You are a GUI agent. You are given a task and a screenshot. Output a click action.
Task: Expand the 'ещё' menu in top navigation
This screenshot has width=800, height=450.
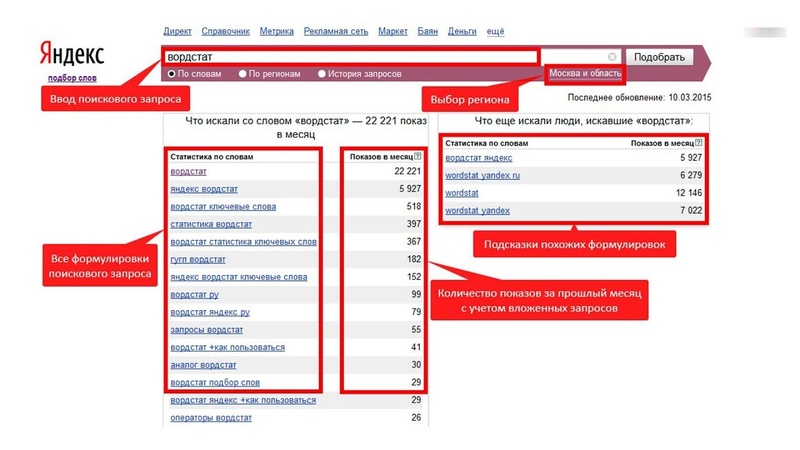pos(495,32)
